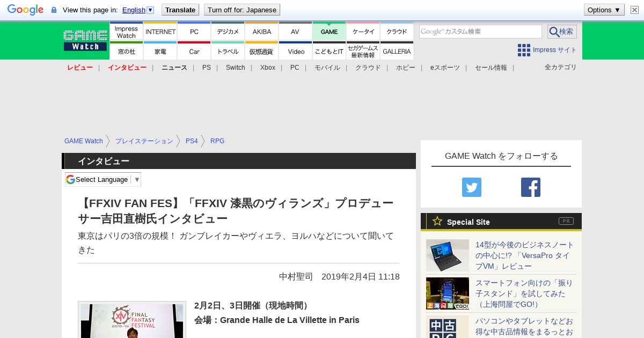The image size is (644, 338).
Task: Open the 窓の杜 tab
Action: tap(126, 50)
